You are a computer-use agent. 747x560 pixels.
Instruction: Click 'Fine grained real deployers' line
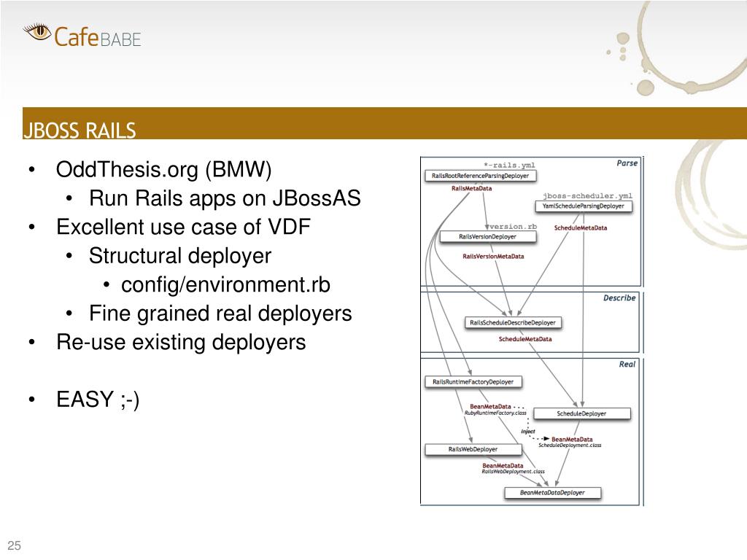point(220,314)
